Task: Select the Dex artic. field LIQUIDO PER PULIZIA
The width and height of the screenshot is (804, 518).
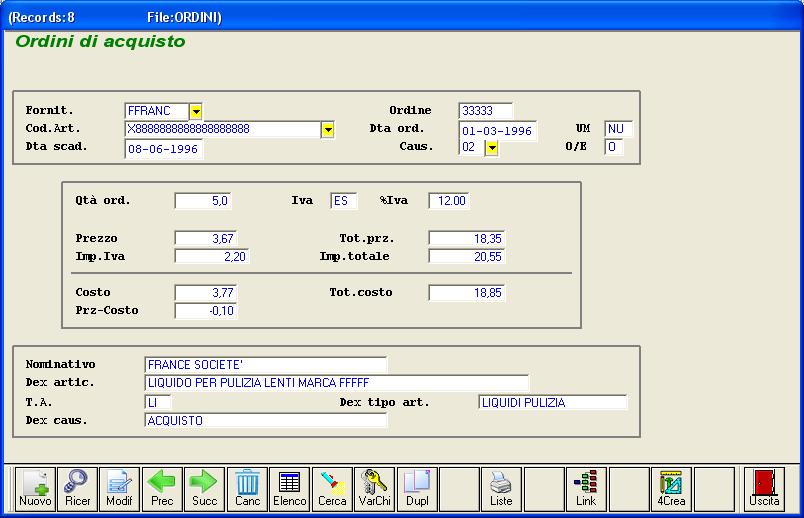Action: click(x=337, y=383)
